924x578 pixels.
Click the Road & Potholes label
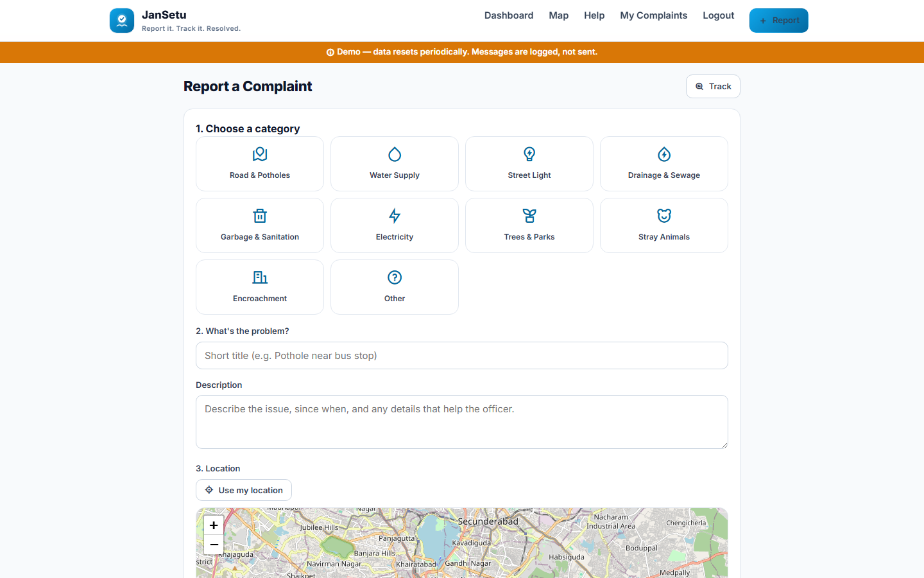[260, 175]
